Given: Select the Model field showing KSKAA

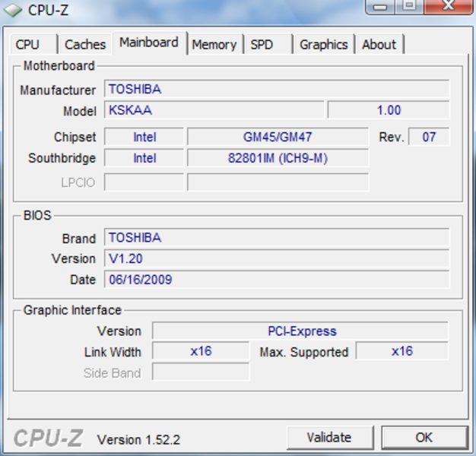Looking at the screenshot, I should click(214, 110).
